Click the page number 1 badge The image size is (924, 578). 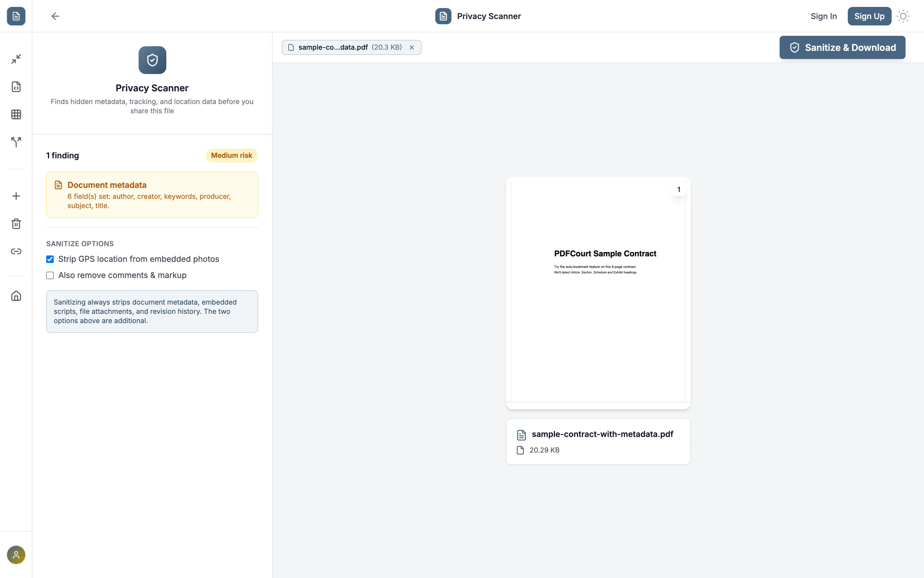(679, 190)
